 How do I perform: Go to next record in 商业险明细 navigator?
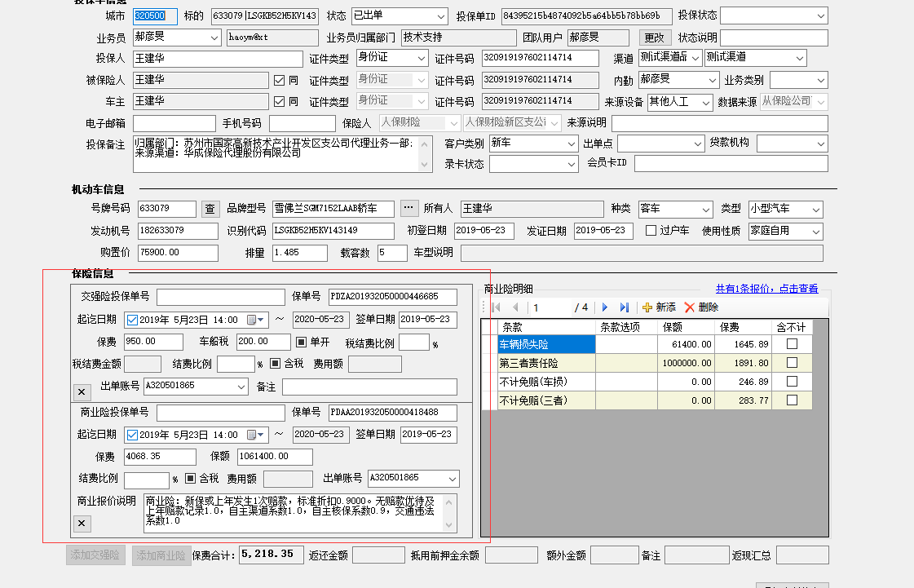click(x=605, y=307)
